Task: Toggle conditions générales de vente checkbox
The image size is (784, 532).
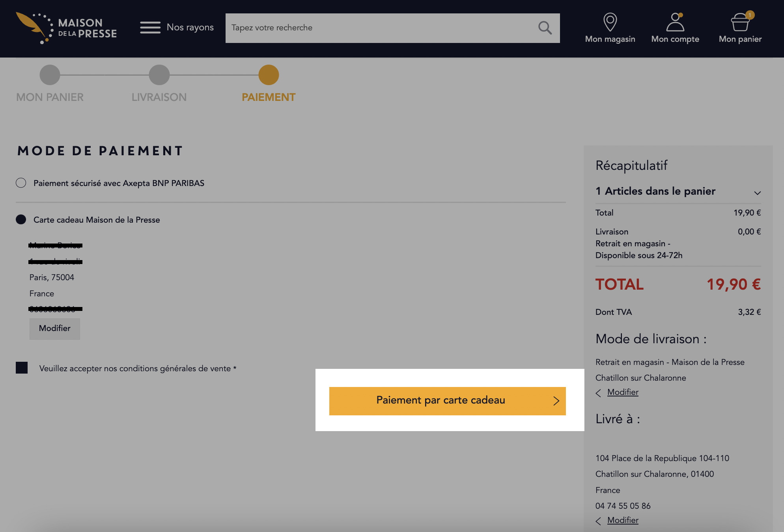Action: (x=22, y=368)
